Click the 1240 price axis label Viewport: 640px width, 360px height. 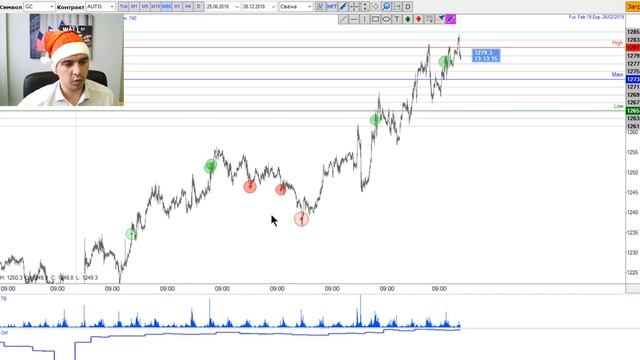click(633, 212)
